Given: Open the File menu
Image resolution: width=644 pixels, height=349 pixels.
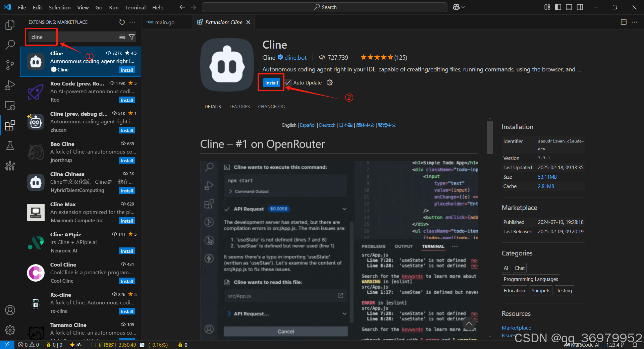Looking at the screenshot, I should point(22,7).
